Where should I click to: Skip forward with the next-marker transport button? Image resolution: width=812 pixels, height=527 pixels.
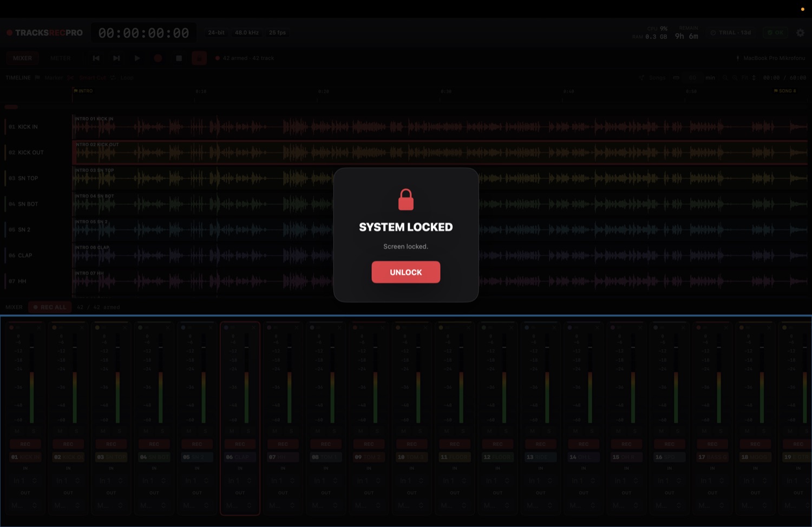(116, 58)
